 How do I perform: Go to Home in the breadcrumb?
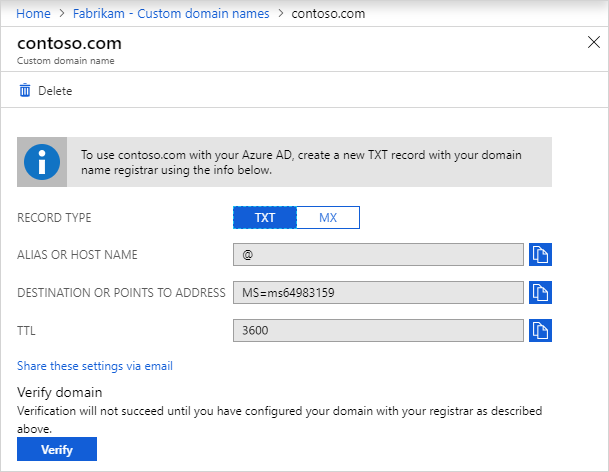point(32,13)
